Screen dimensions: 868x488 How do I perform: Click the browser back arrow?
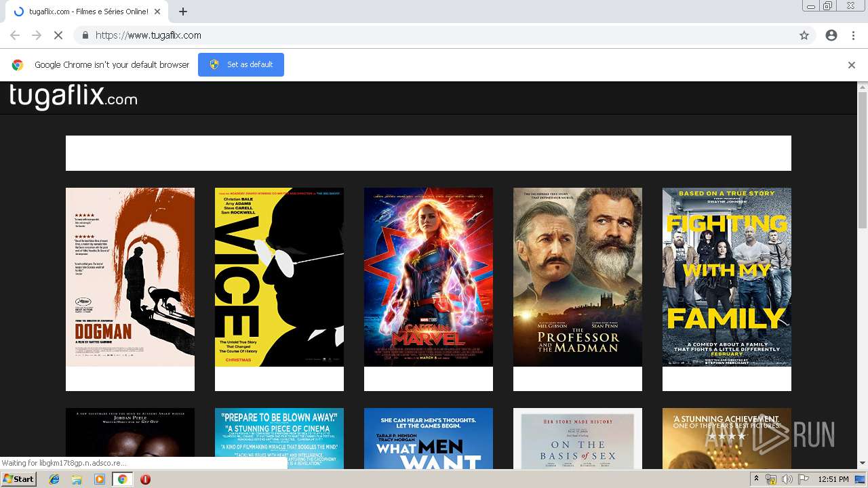[15, 35]
